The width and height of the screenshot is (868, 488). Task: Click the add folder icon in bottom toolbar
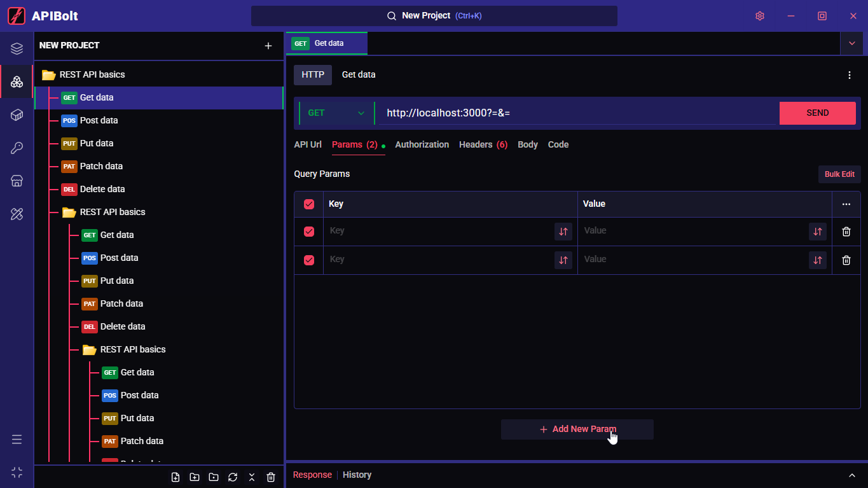[195, 477]
